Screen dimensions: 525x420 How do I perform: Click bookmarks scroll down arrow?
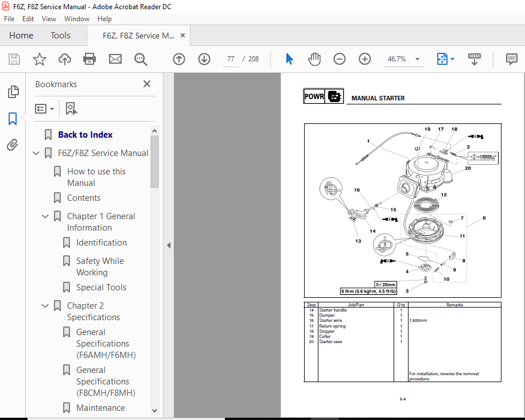tap(154, 411)
